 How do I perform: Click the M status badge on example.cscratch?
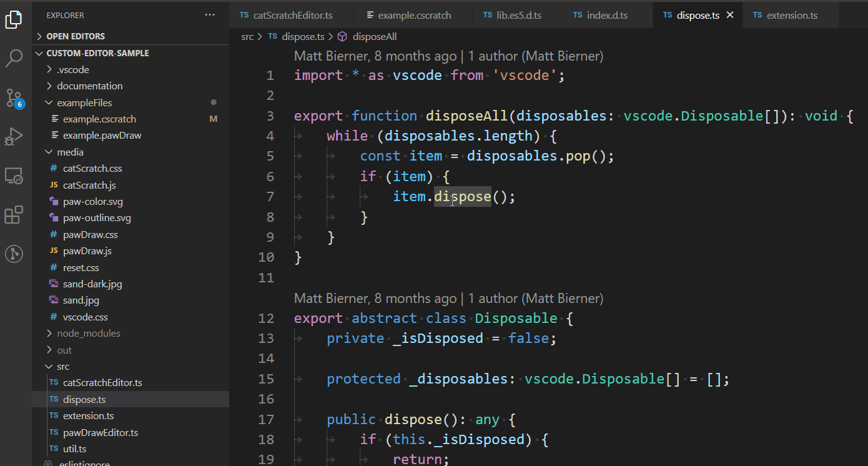214,119
